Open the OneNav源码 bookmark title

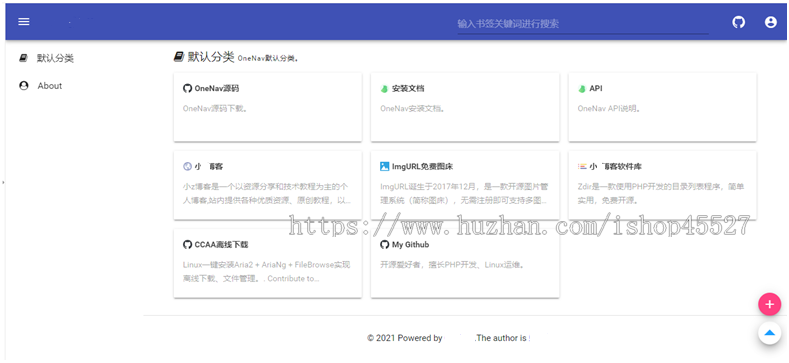(x=217, y=89)
